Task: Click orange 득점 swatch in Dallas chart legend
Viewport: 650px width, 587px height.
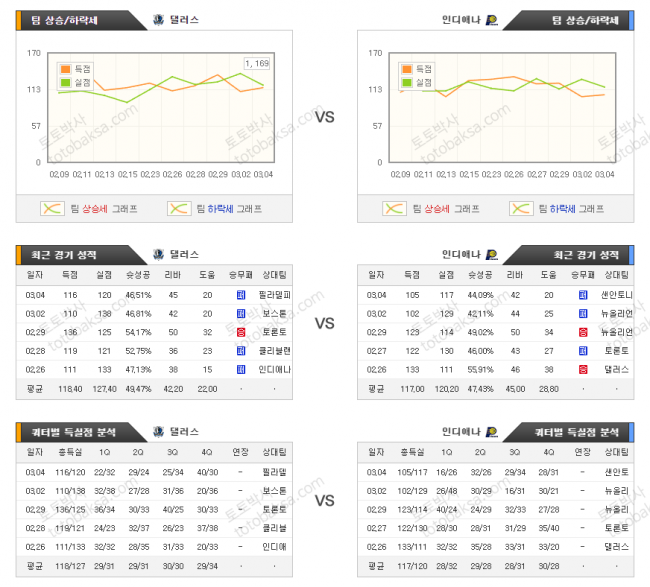Action: click(x=65, y=68)
